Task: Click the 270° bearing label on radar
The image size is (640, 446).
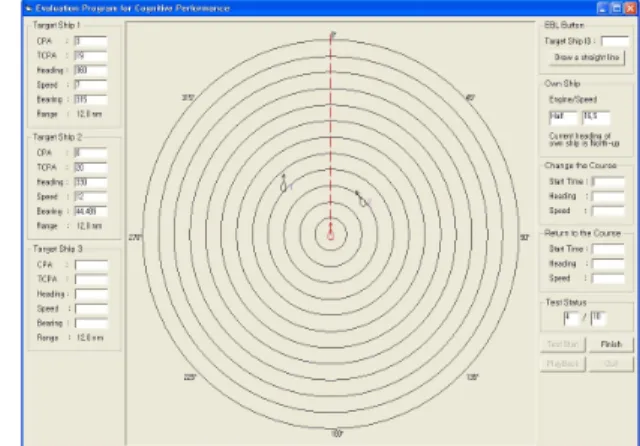Action: pyautogui.click(x=135, y=237)
